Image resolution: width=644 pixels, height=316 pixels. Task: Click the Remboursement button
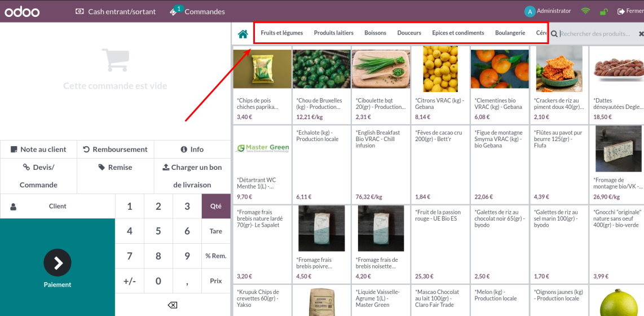coord(115,150)
